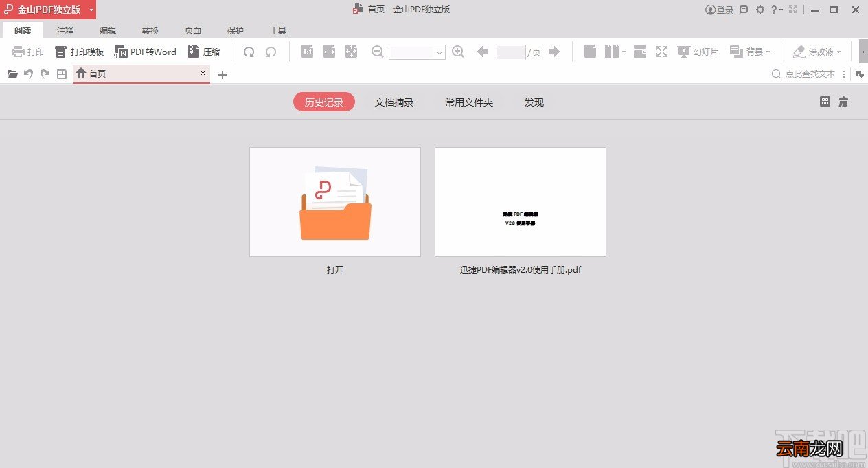
Task: Expand the two-page view dropdown arrow
Action: click(624, 52)
